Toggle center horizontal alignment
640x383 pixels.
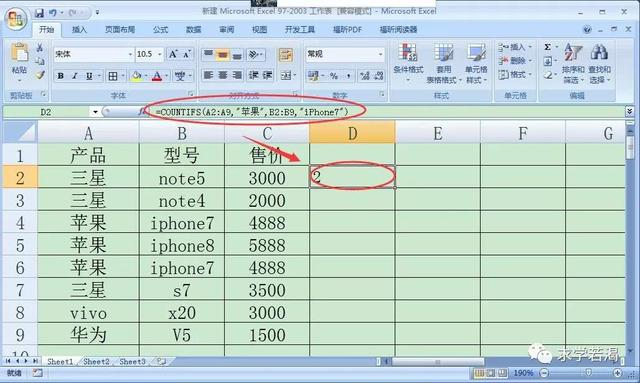coord(223,76)
